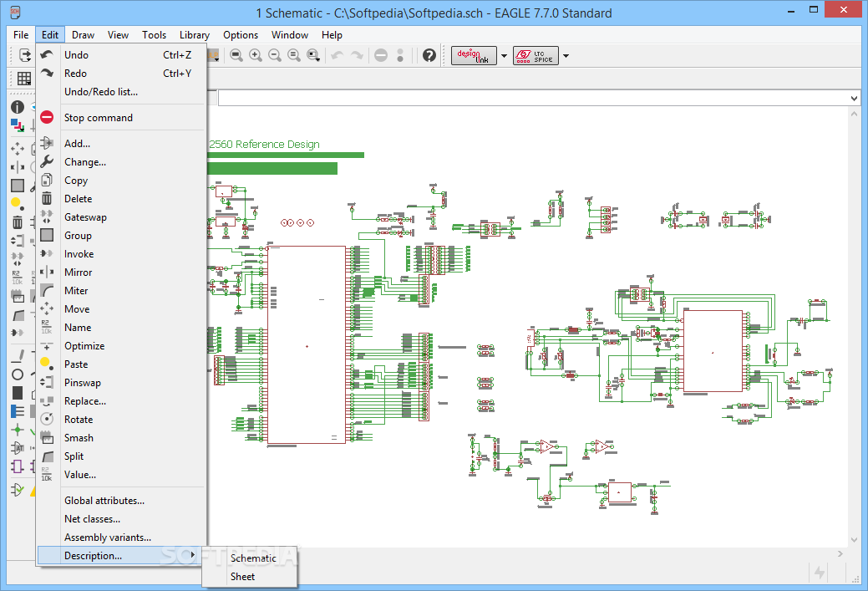Choose Replace... from the Edit menu

click(121, 401)
